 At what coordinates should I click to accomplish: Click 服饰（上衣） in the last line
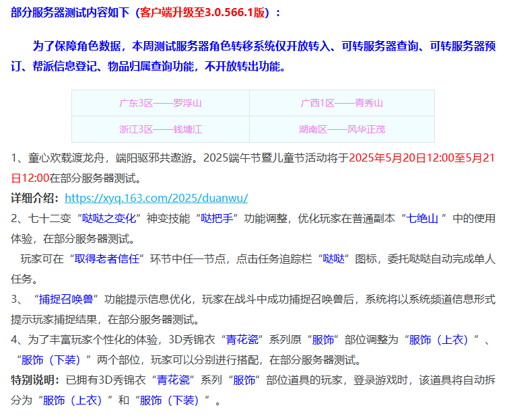pos(72,400)
